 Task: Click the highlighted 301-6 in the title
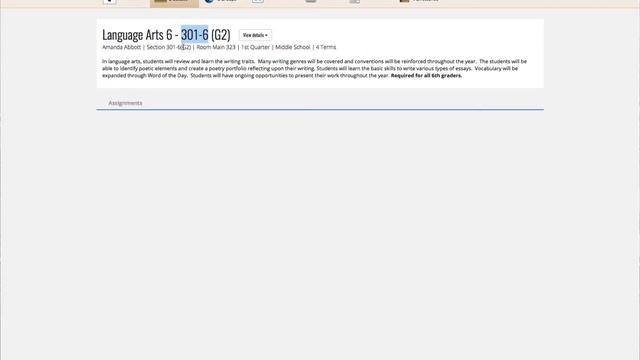pos(195,35)
